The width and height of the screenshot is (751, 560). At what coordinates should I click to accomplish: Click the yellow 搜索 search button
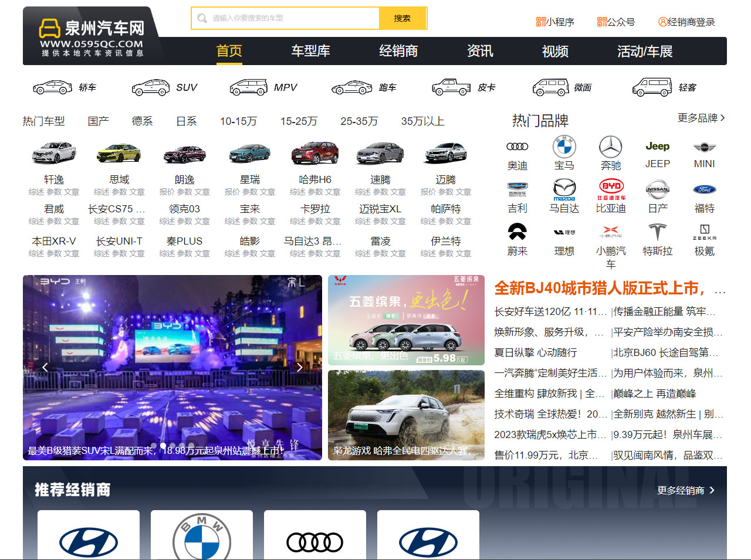[402, 18]
